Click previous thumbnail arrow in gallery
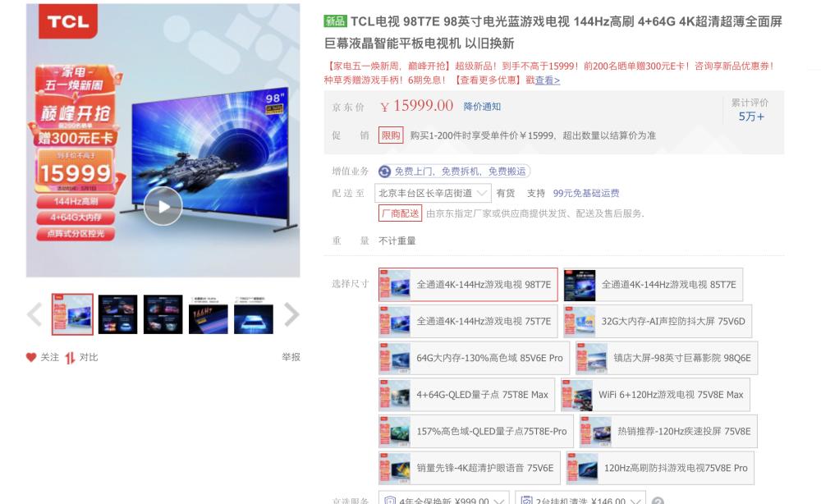The height and width of the screenshot is (504, 821). click(34, 314)
